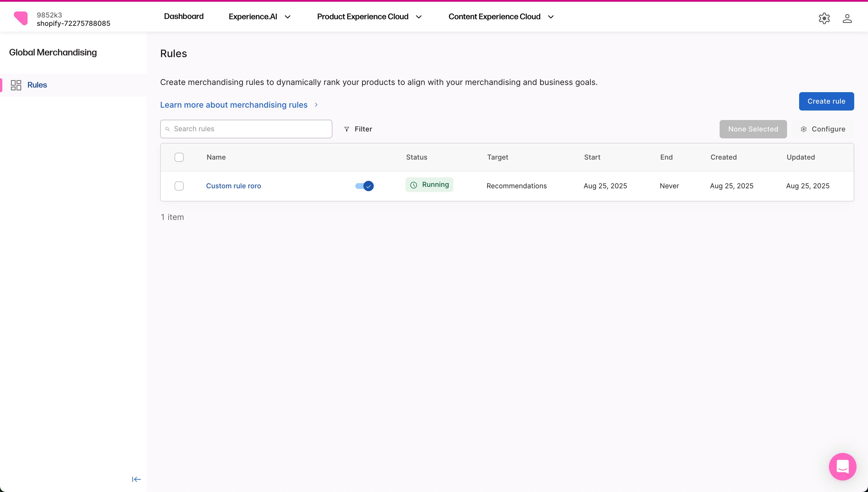868x492 pixels.
Task: Expand the Product Experience Cloud menu
Action: (x=369, y=17)
